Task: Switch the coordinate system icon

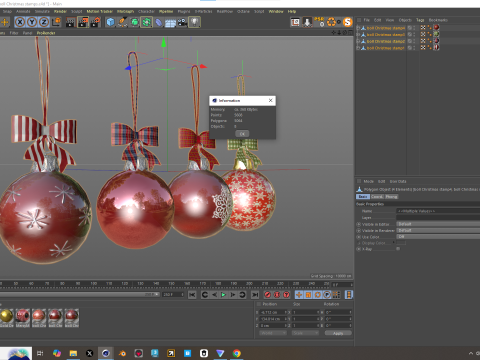Action: [56, 22]
